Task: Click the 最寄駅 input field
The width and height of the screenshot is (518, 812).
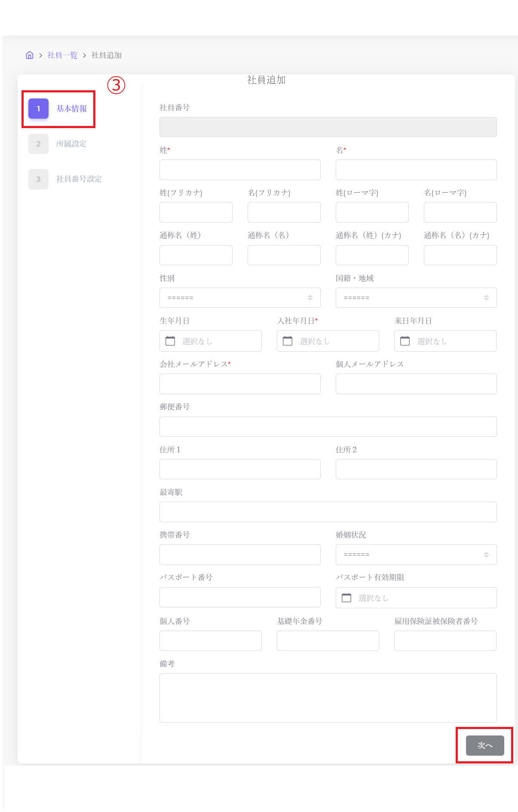Action: point(328,512)
